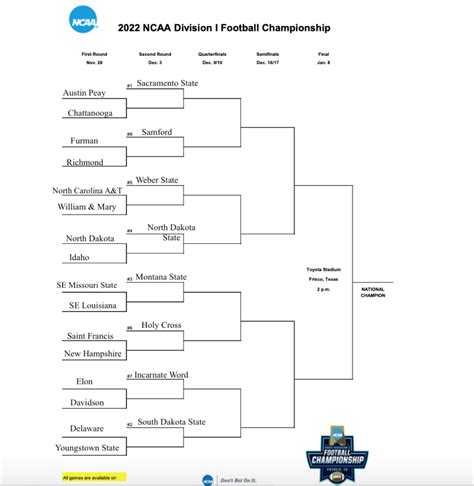The width and height of the screenshot is (474, 486).
Task: Select Chattanooga in the first round
Action: click(90, 113)
